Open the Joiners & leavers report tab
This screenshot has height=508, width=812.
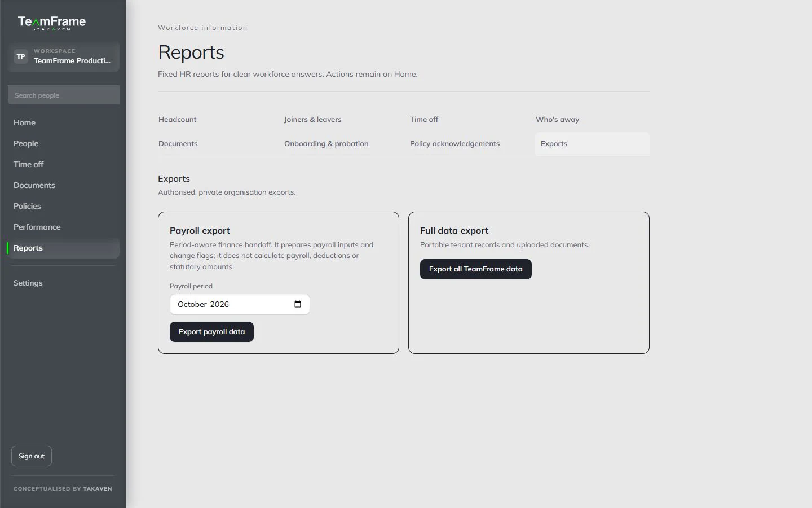tap(341, 120)
